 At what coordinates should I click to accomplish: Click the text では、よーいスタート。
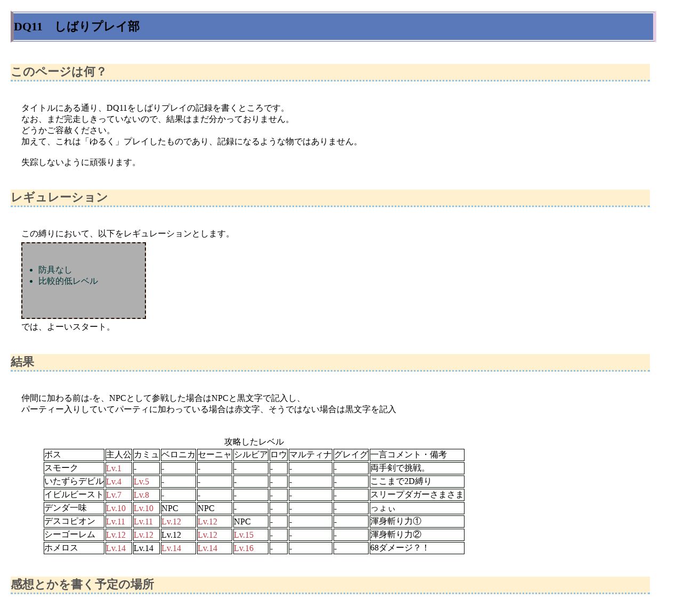click(68, 327)
